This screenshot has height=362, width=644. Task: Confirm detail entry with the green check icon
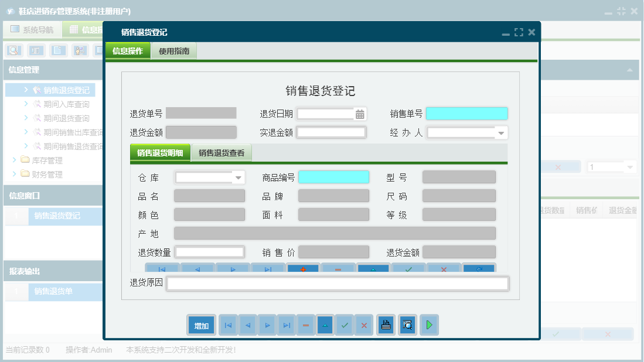point(408,269)
